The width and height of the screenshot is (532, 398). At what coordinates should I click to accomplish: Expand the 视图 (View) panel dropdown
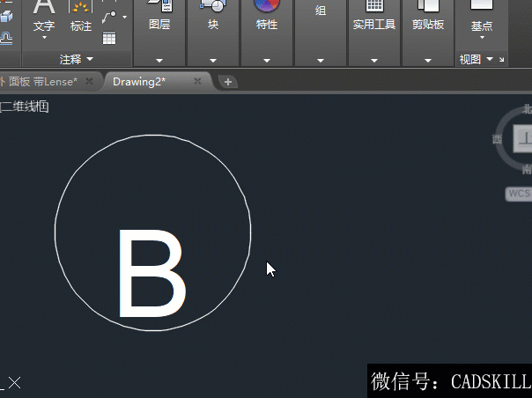(489, 60)
